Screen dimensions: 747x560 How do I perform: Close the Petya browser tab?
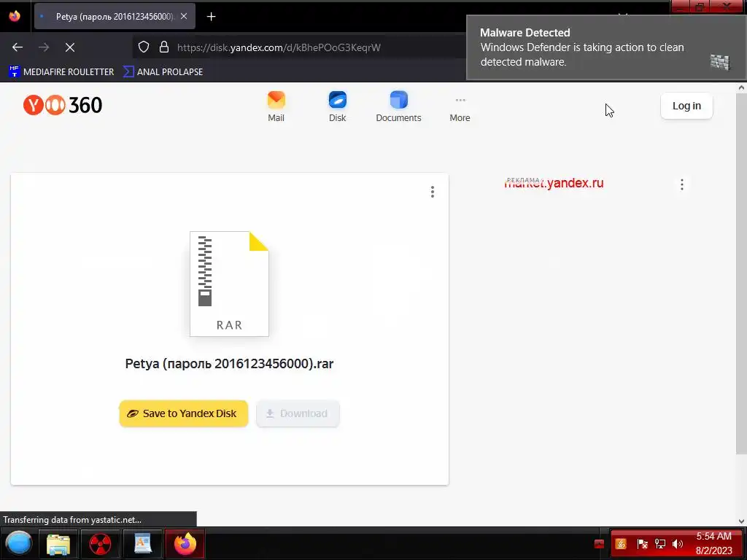click(x=184, y=16)
